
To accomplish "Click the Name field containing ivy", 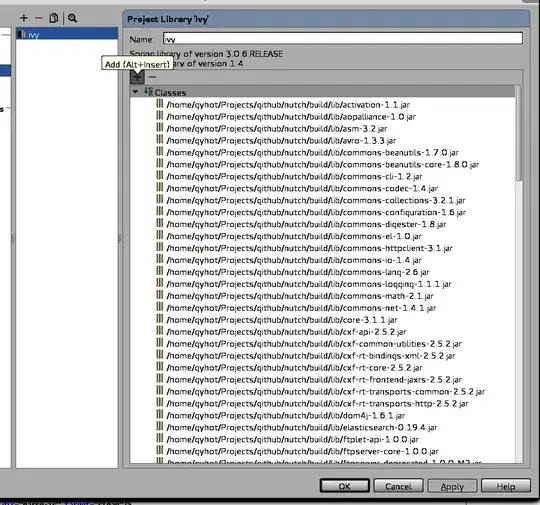I will pos(343,39).
